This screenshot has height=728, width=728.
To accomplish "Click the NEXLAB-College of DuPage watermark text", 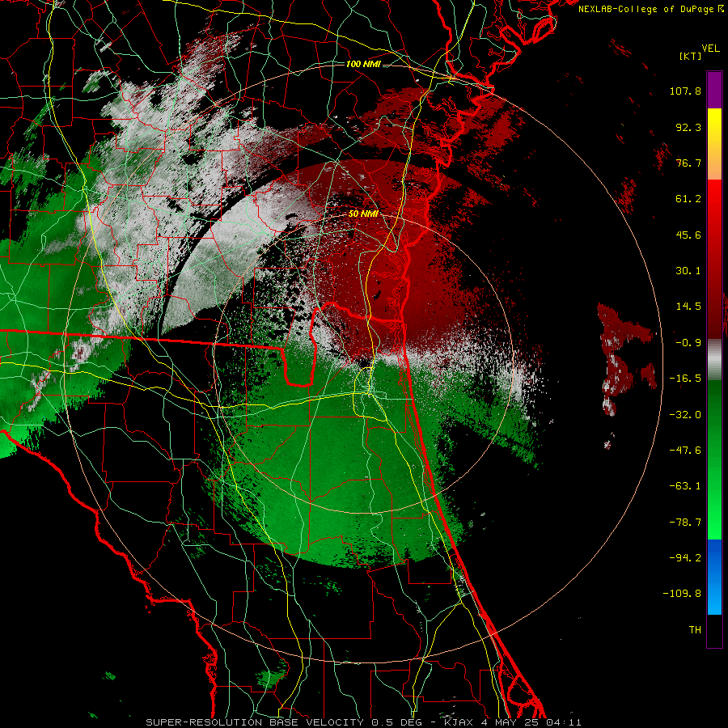I will tap(650, 9).
